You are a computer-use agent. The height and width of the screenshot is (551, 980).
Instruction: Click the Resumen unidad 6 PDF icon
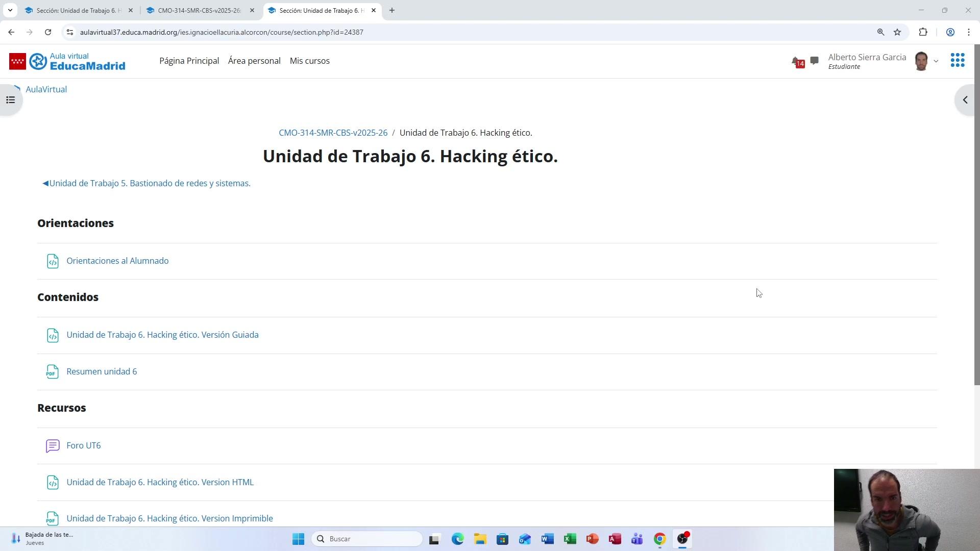[x=53, y=372]
